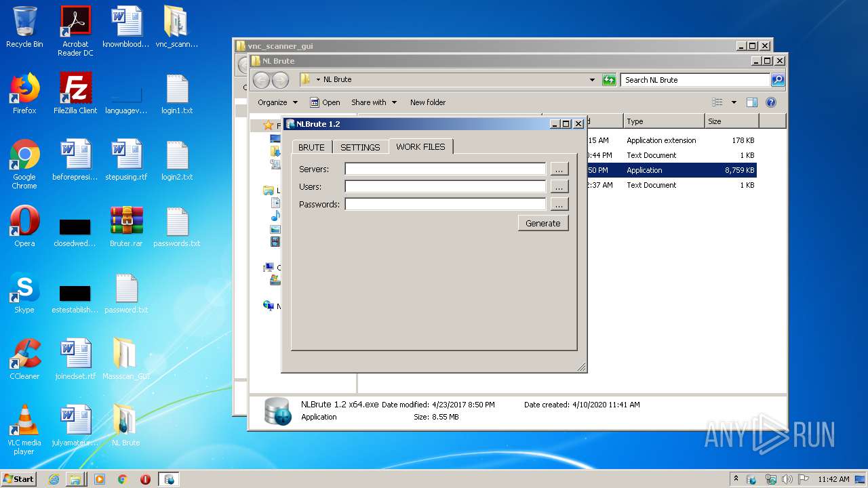Click the Servers input field
Image resolution: width=868 pixels, height=488 pixels.
point(446,169)
